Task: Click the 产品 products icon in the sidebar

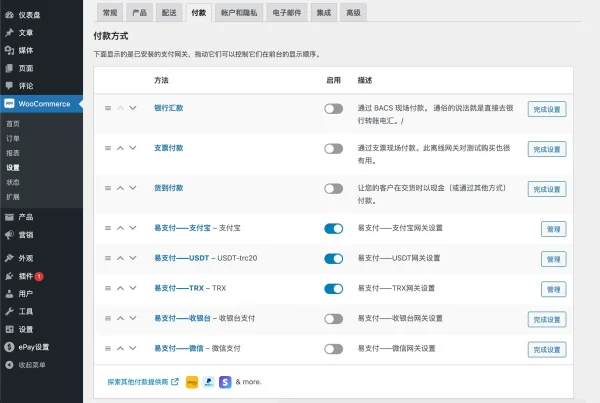Action: (9, 217)
